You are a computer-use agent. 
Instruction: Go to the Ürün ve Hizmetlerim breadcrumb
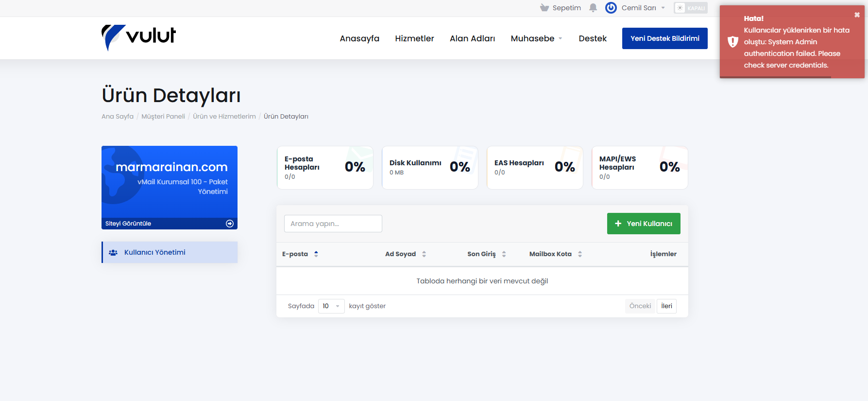click(224, 117)
